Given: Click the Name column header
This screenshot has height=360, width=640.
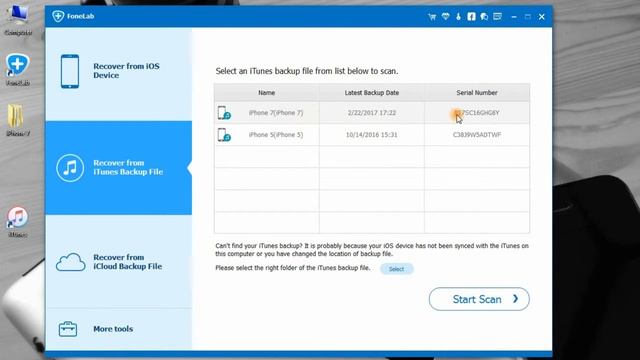Looking at the screenshot, I should [267, 93].
